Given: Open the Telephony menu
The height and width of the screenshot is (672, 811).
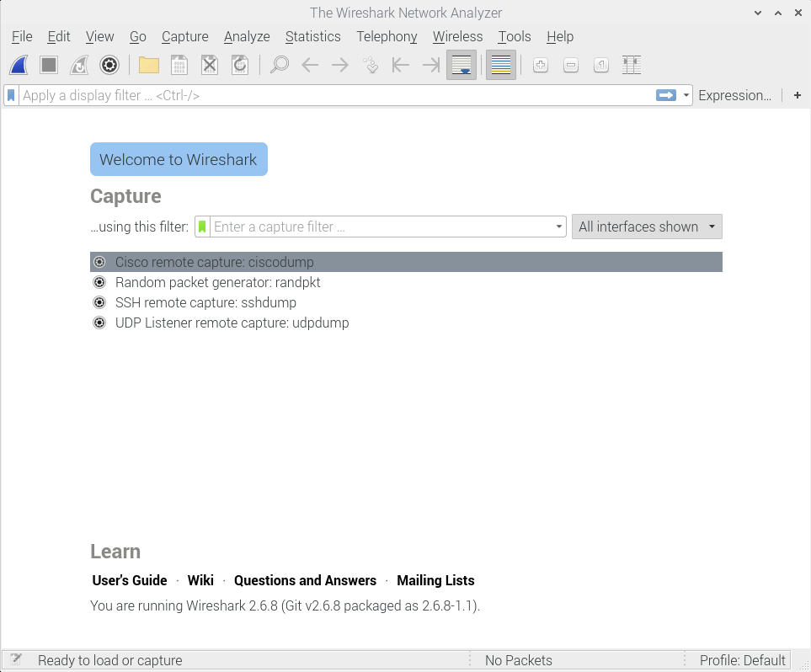Looking at the screenshot, I should click(x=387, y=37).
